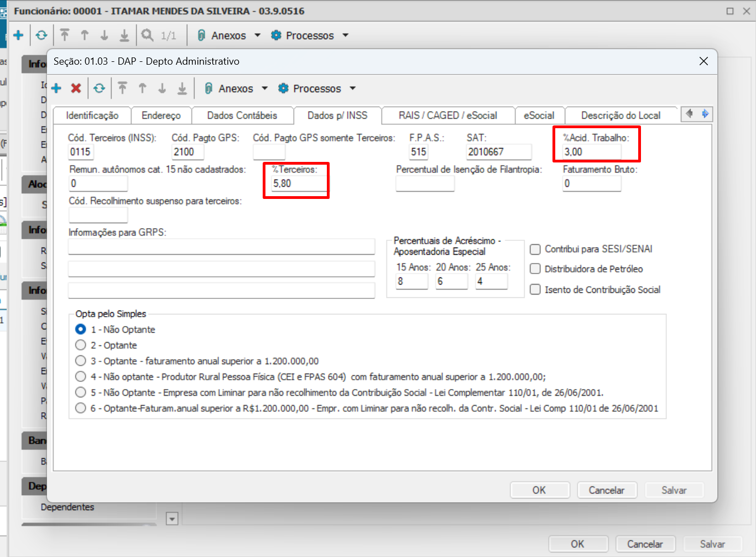Screen dimensions: 756x557
Task: Click the red X delete icon in Seção toolbar
Action: tap(76, 88)
